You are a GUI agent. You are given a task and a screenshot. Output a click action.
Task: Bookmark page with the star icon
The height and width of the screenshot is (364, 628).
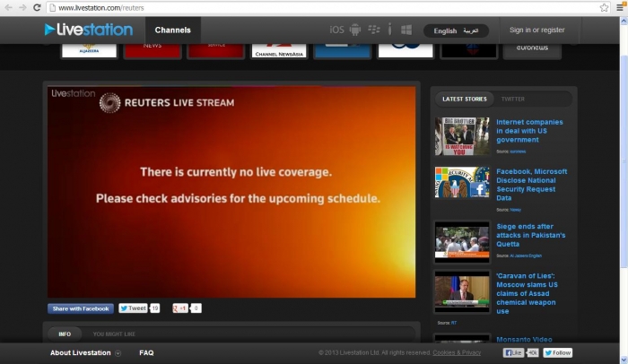[x=604, y=7]
